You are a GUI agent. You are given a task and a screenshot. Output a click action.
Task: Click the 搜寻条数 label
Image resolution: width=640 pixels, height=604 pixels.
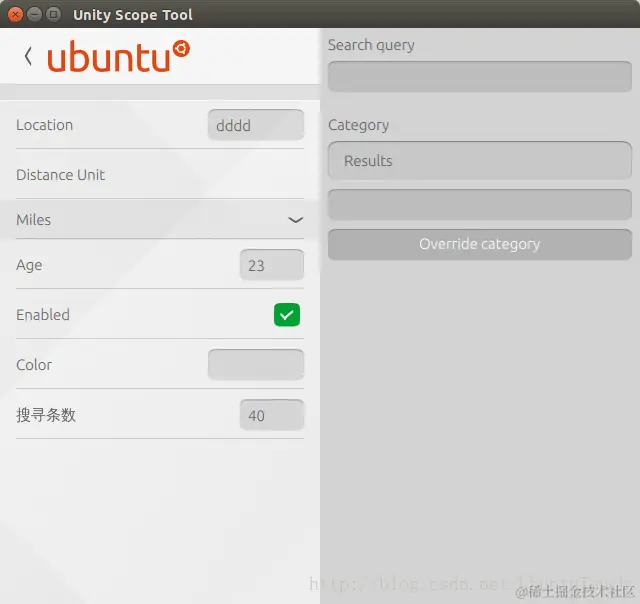[46, 415]
